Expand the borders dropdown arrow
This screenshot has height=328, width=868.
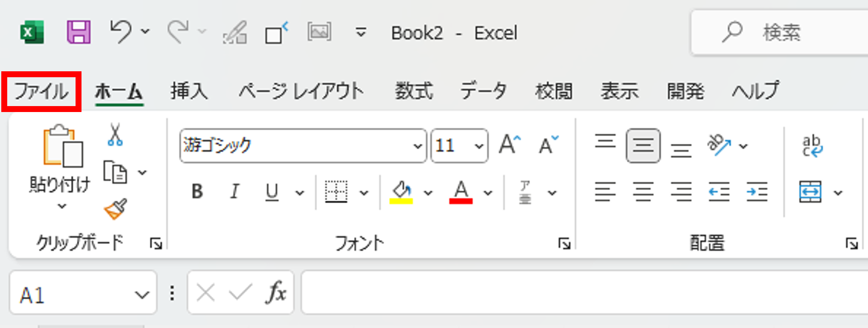364,193
